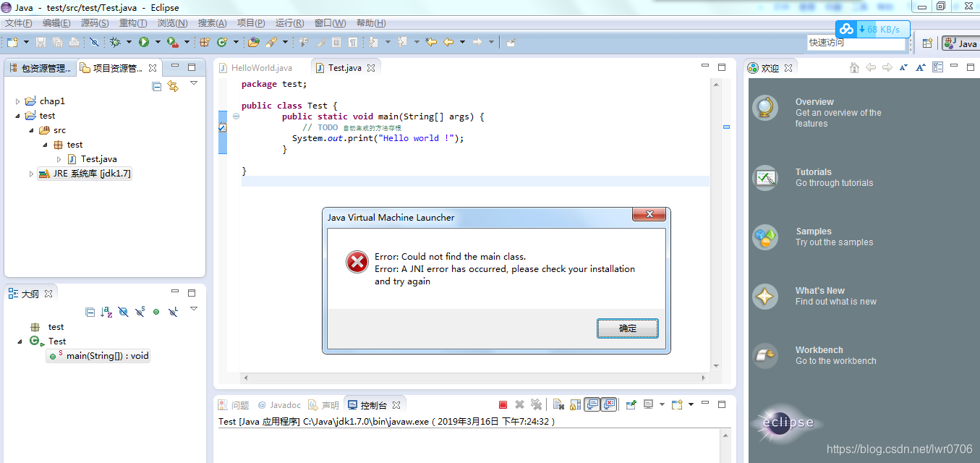Image resolution: width=980 pixels, height=463 pixels.
Task: Open project explorer view menu triangle
Action: 194,84
